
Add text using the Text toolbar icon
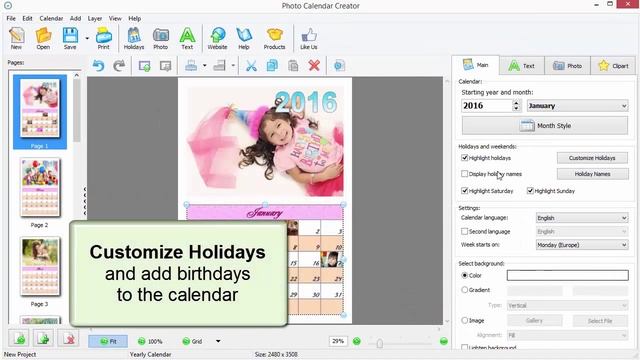tap(187, 38)
